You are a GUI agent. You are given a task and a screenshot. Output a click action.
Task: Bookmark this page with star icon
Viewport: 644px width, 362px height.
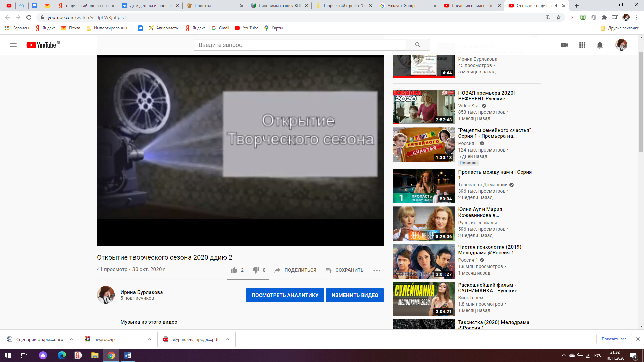pyautogui.click(x=559, y=17)
